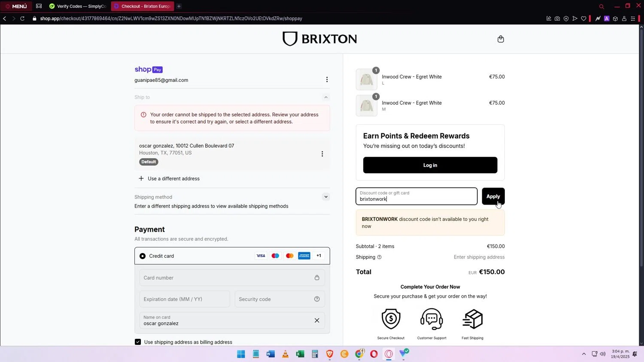Click the site lock icon in the address bar
644x362 pixels.
[35, 18]
